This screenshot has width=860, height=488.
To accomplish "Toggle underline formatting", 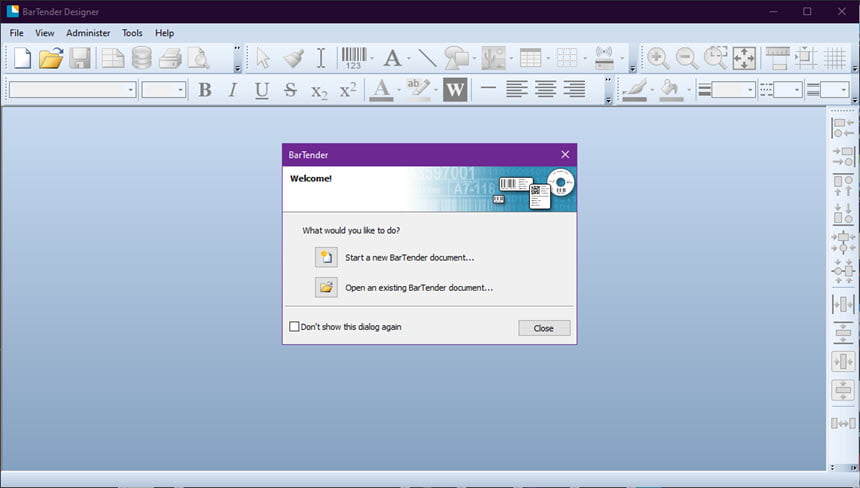I will [x=262, y=90].
